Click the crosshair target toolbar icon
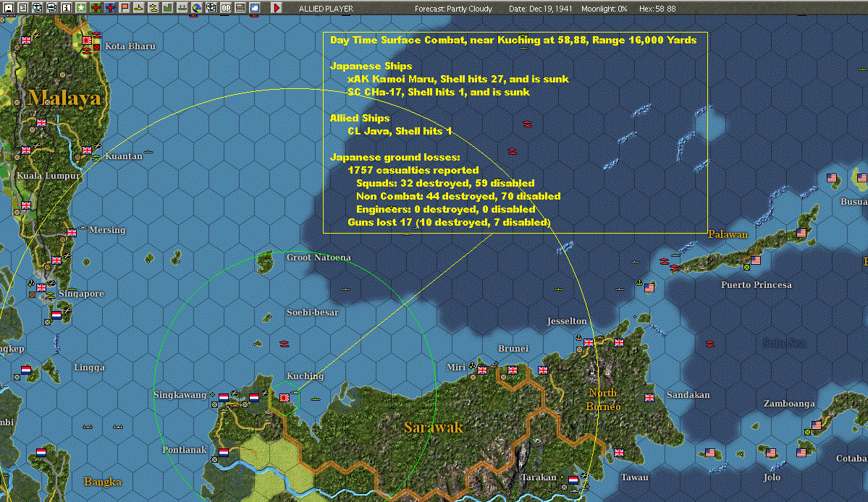The image size is (868, 502). tap(211, 8)
